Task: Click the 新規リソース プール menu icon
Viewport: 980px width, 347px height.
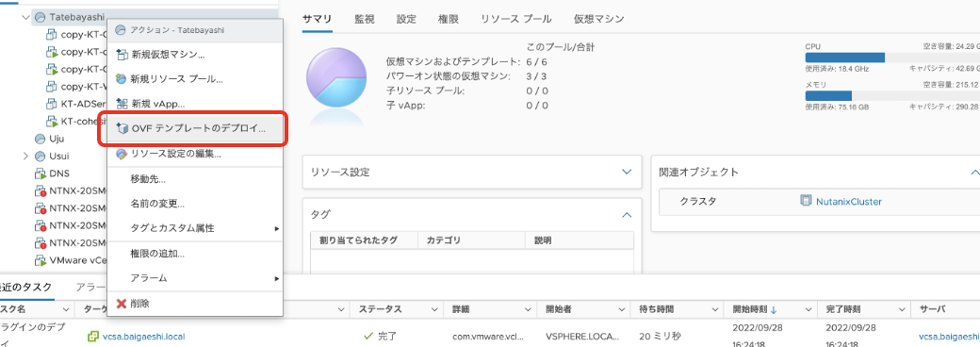Action: (122, 79)
